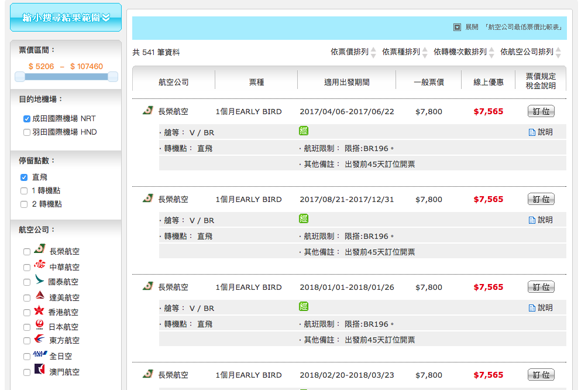Tick the 達美航空 airline checkbox

click(x=27, y=297)
